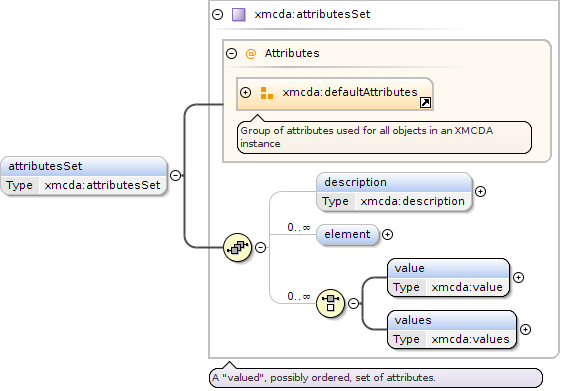
Task: Follow the defaultAttributes reference arrow icon
Action: [x=425, y=103]
